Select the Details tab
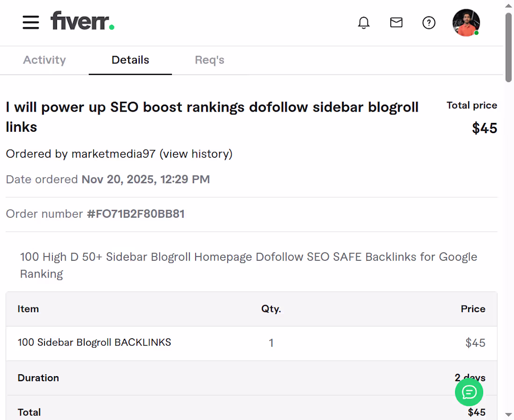 click(x=130, y=60)
